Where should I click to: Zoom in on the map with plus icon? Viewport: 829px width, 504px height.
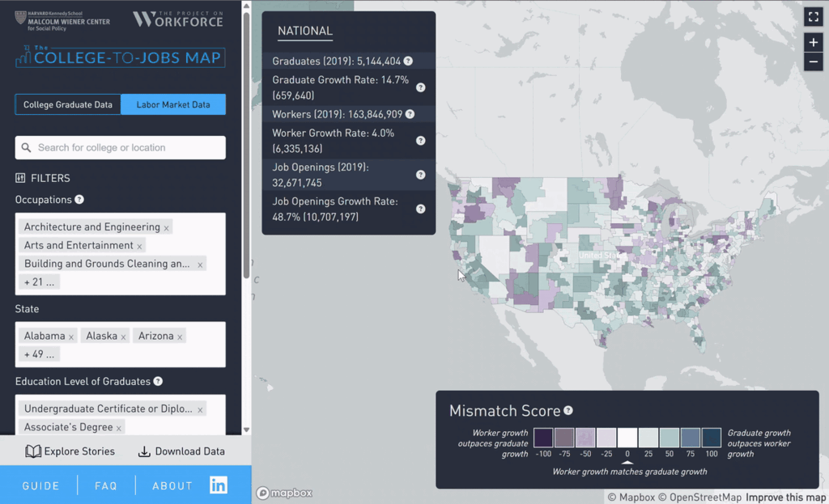click(x=813, y=41)
